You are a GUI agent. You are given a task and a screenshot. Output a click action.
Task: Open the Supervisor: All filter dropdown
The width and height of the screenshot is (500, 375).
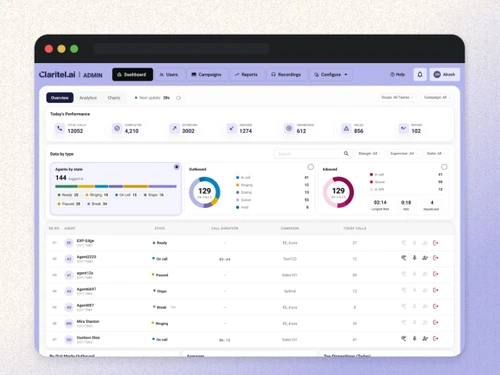(404, 153)
